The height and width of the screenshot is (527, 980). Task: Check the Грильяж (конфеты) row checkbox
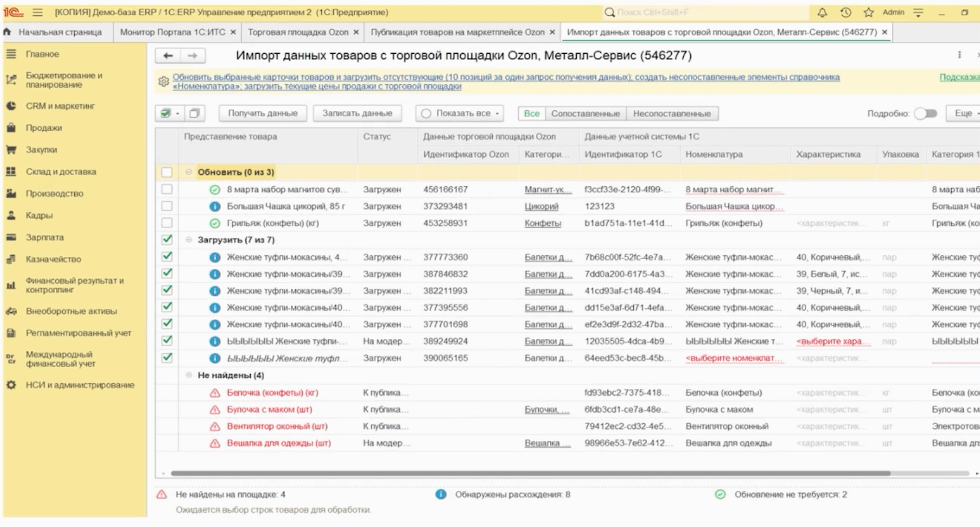[167, 223]
